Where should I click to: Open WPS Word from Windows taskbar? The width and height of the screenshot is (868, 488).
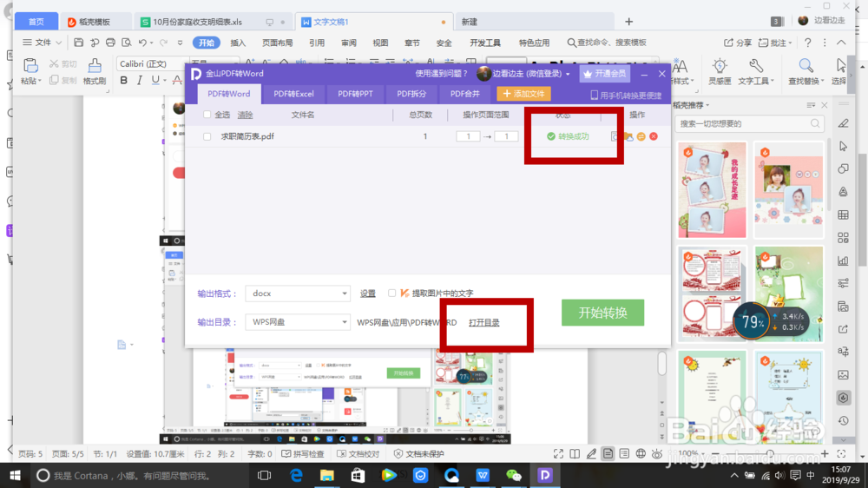pos(483,475)
